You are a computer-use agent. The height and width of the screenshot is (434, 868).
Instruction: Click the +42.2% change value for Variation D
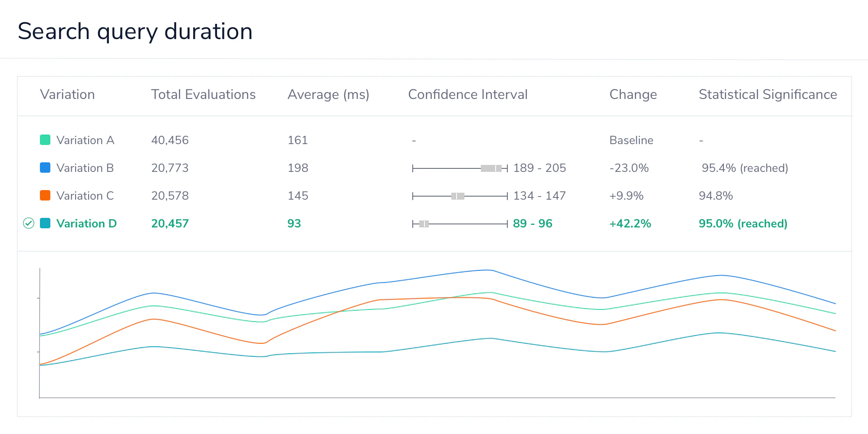[x=630, y=223]
